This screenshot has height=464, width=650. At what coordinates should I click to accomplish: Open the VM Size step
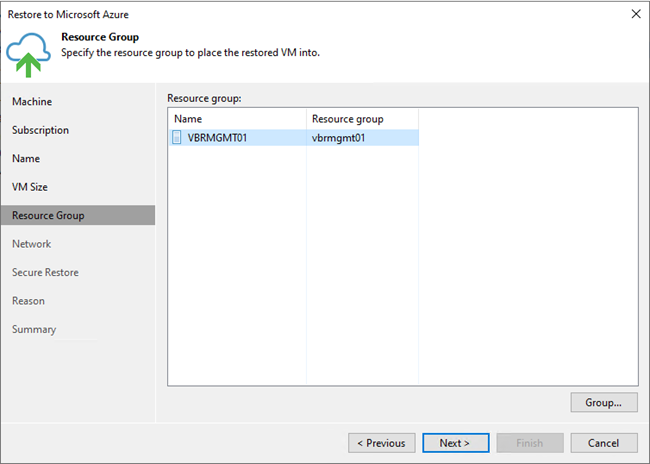point(29,187)
